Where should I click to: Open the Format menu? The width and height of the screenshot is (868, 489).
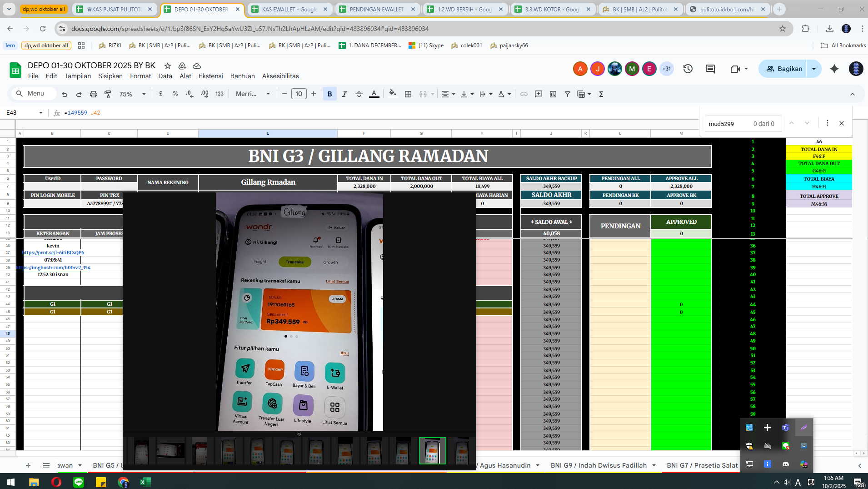(140, 76)
